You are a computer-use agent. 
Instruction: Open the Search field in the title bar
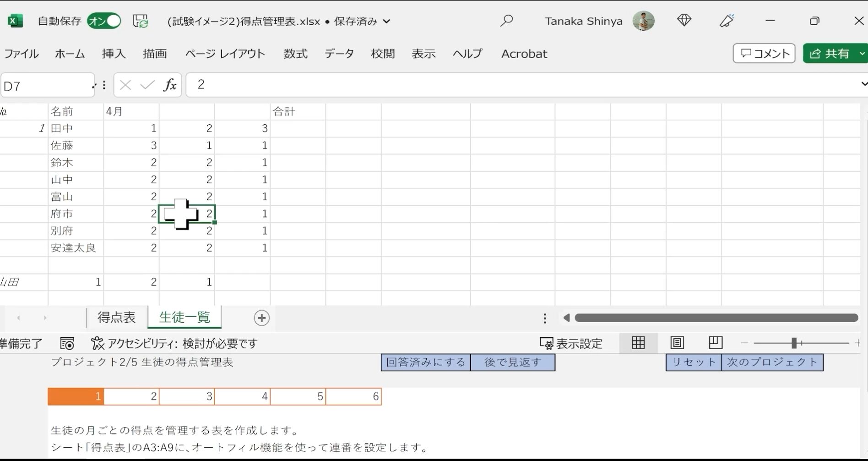click(x=507, y=21)
